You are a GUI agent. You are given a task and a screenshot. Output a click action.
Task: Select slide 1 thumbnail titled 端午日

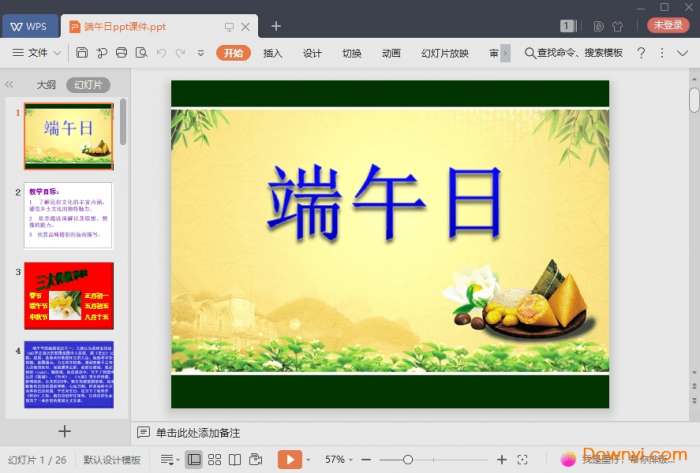(x=69, y=136)
